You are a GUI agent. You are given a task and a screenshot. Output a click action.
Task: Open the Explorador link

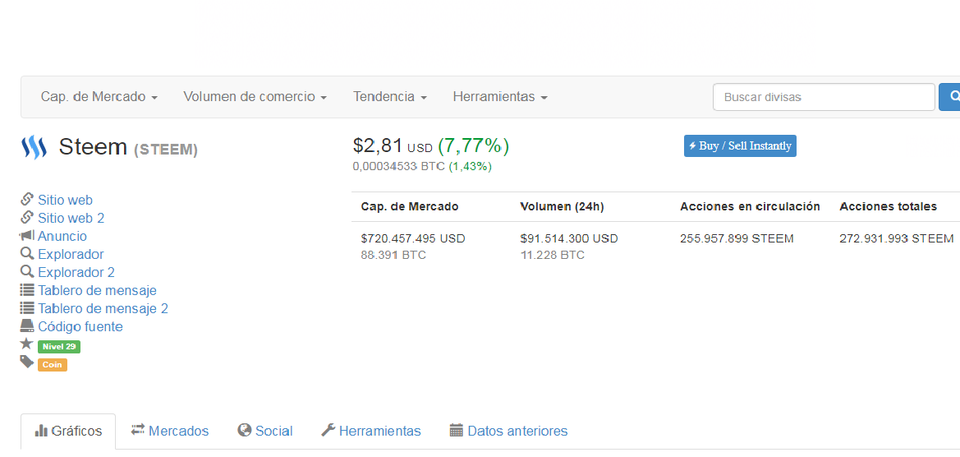(71, 254)
